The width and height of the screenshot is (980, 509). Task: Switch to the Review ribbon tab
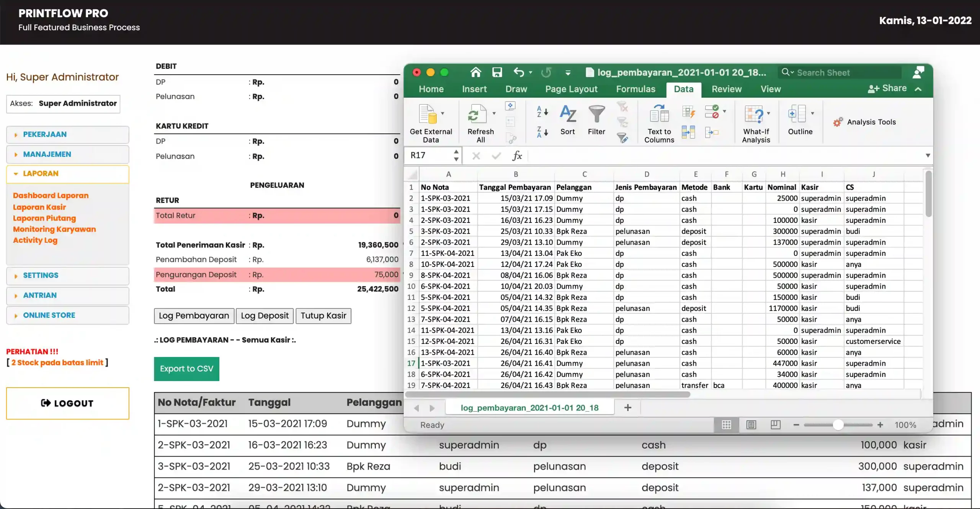(x=726, y=89)
